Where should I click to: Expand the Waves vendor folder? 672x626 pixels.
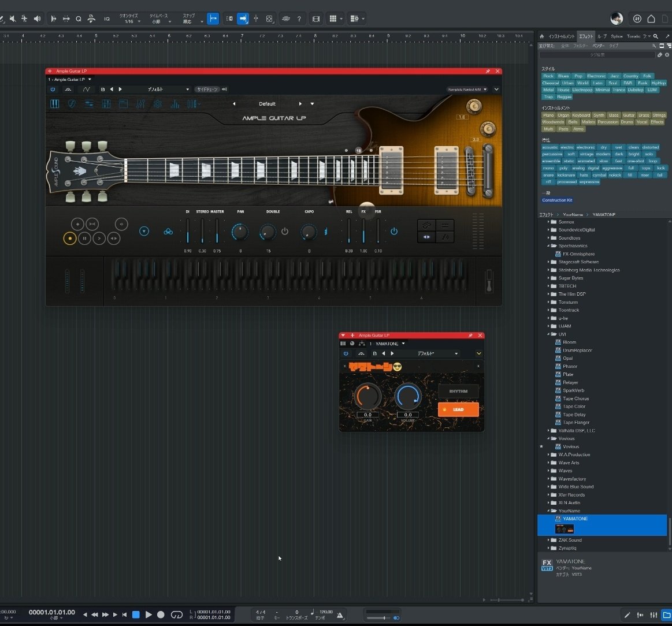click(x=548, y=471)
